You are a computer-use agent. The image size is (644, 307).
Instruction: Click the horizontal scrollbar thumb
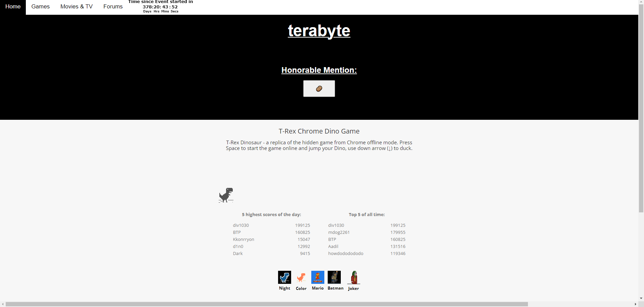267,304
